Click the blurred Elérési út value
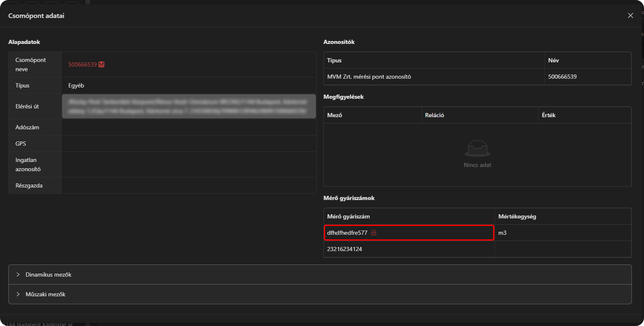The width and height of the screenshot is (644, 326). [x=189, y=106]
